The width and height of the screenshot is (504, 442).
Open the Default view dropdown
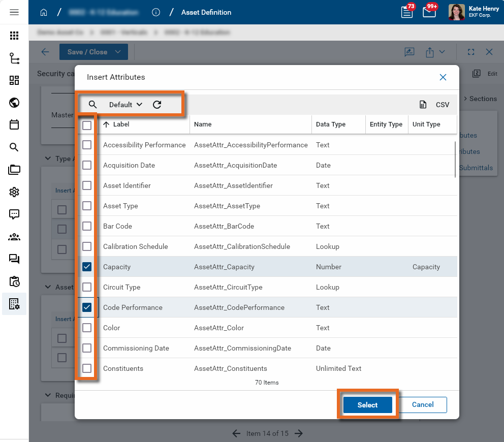tap(125, 105)
